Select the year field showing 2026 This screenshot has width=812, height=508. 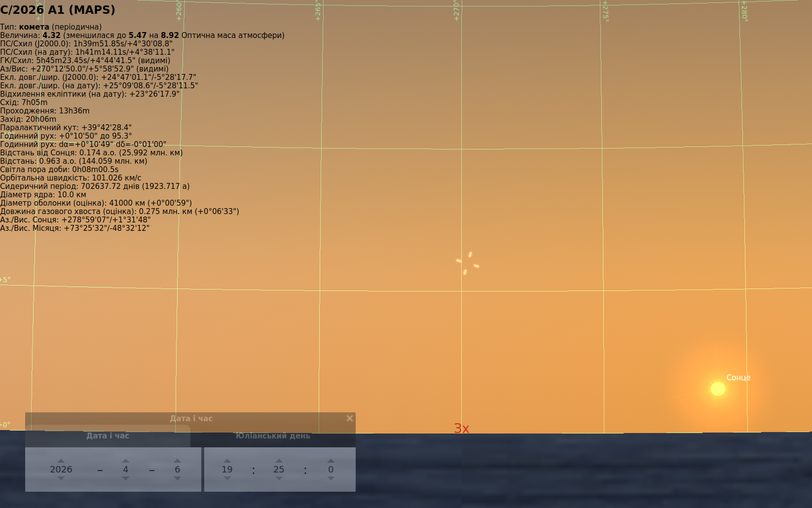coord(61,470)
